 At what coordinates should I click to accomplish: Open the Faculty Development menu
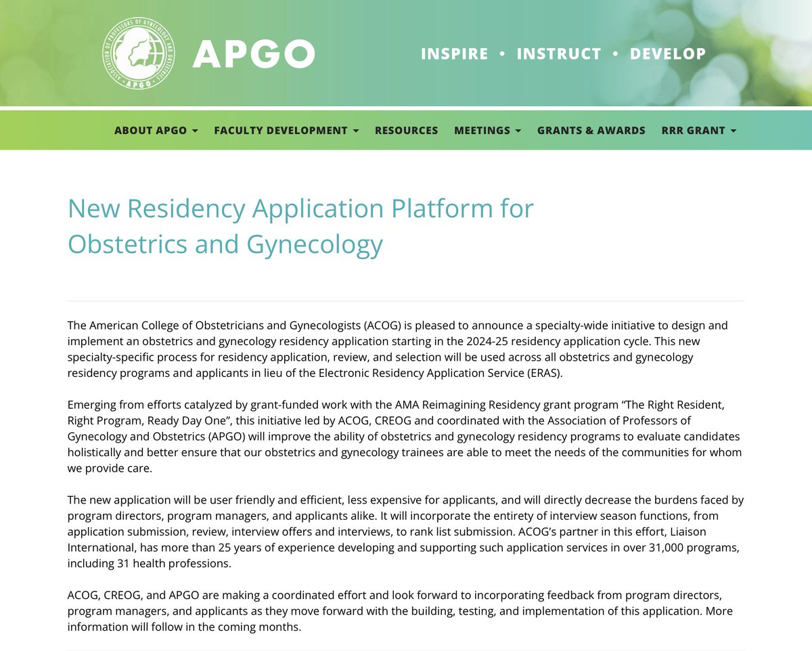coord(286,130)
